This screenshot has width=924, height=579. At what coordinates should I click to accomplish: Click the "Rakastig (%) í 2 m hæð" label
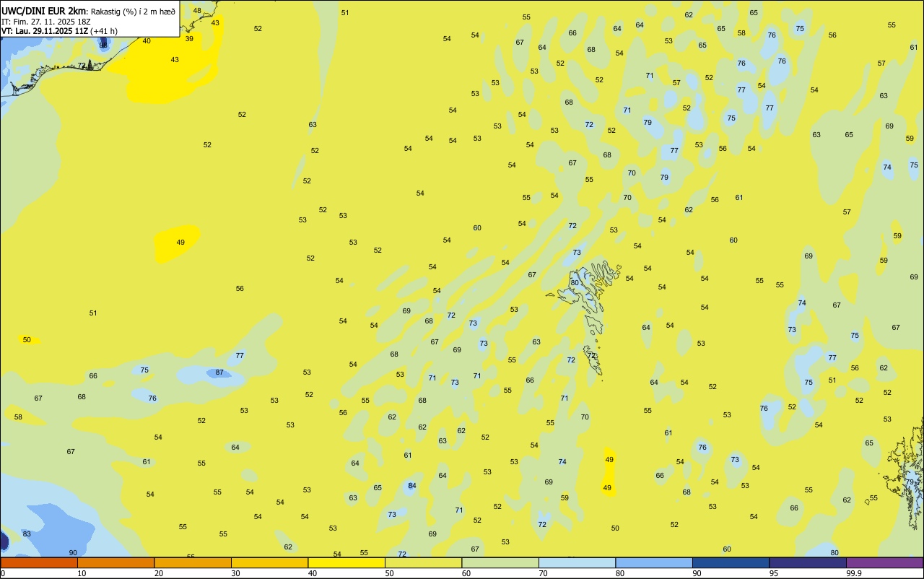133,12
